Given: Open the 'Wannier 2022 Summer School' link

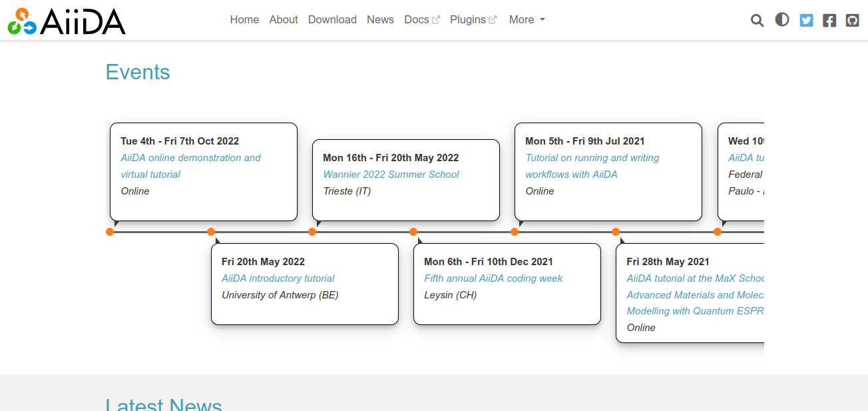Looking at the screenshot, I should point(391,175).
